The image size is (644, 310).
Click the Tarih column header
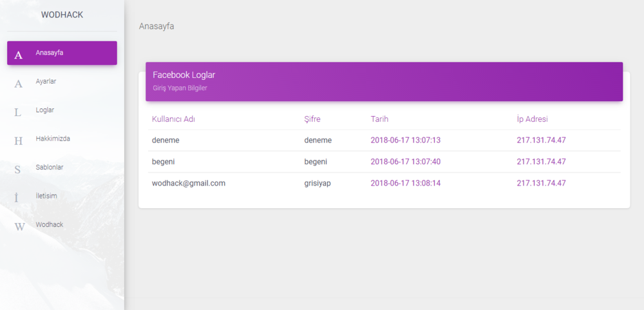[379, 119]
